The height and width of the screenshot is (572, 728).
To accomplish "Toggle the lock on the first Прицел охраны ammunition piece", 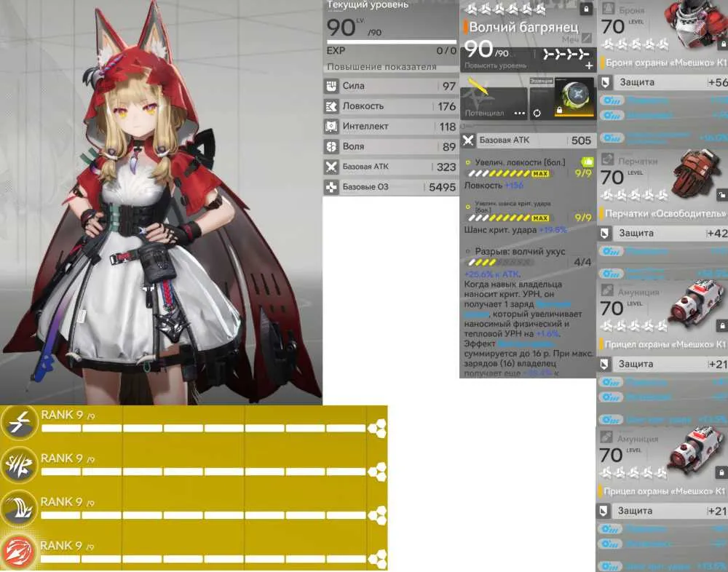I will pyautogui.click(x=722, y=327).
